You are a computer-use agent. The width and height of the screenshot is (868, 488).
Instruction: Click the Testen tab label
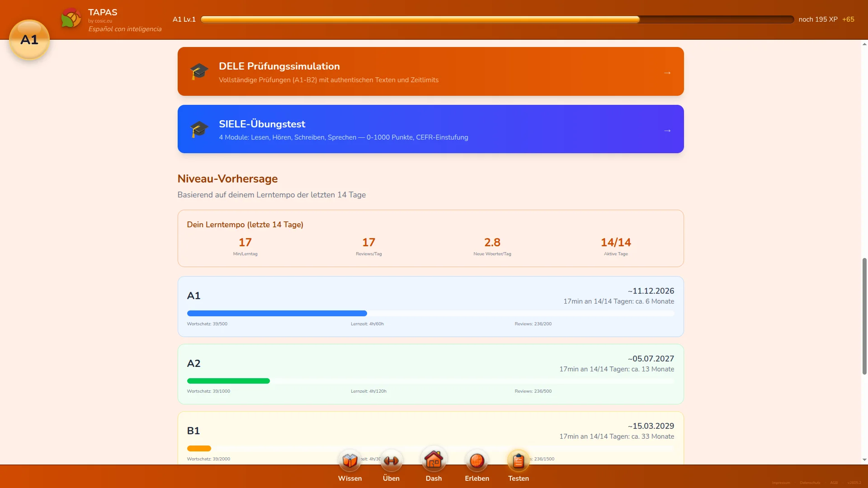(518, 478)
